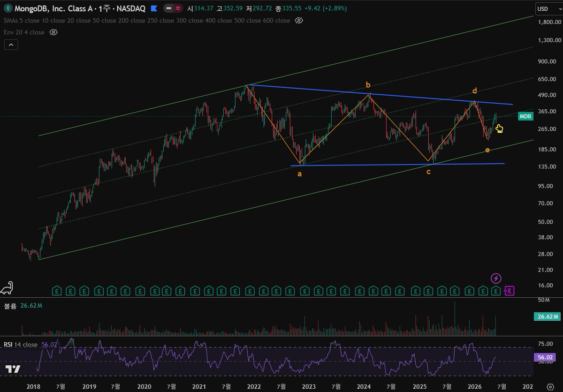
Task: Click the low value 저292.72
Action: point(259,8)
